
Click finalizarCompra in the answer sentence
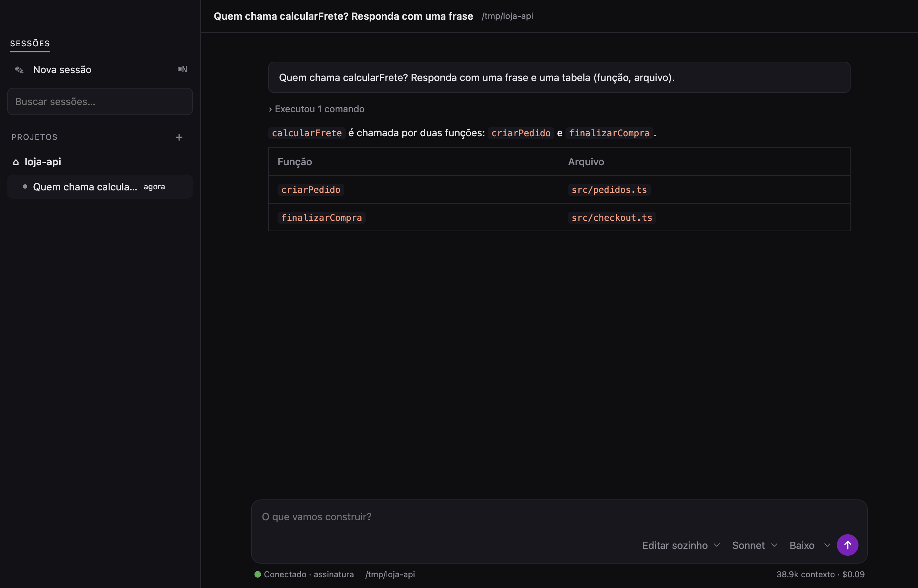609,133
